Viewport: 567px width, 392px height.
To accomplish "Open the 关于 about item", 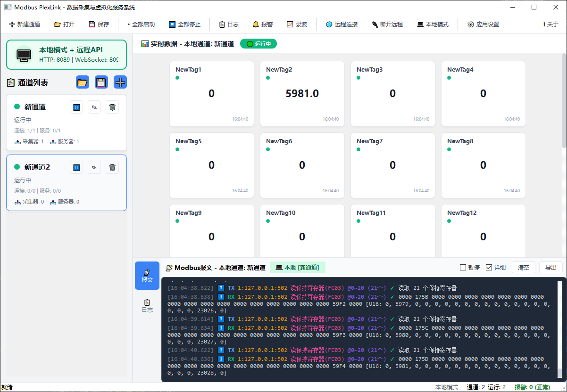I will [x=551, y=24].
